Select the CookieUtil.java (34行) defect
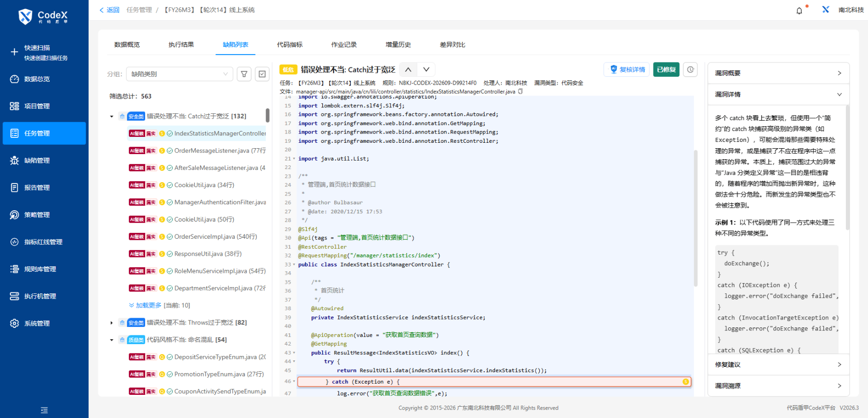 coord(204,185)
